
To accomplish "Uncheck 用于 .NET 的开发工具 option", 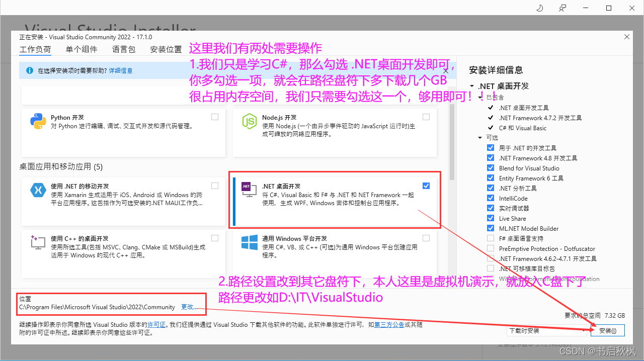I will click(491, 148).
